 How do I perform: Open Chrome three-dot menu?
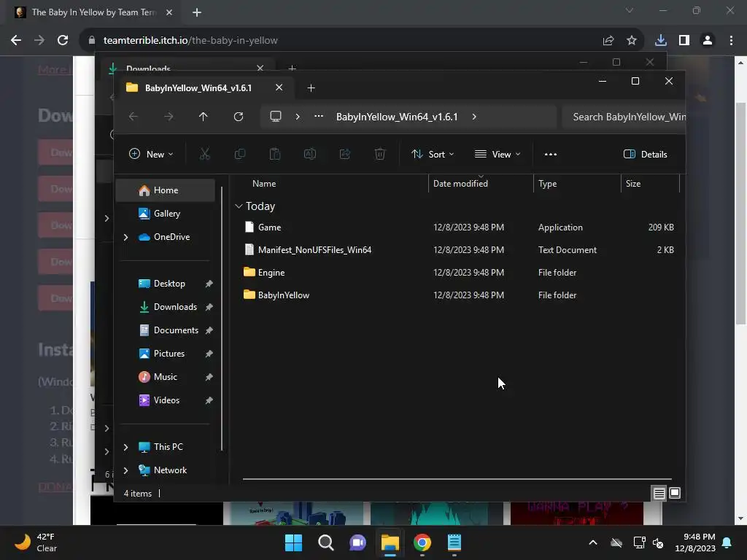click(x=731, y=41)
